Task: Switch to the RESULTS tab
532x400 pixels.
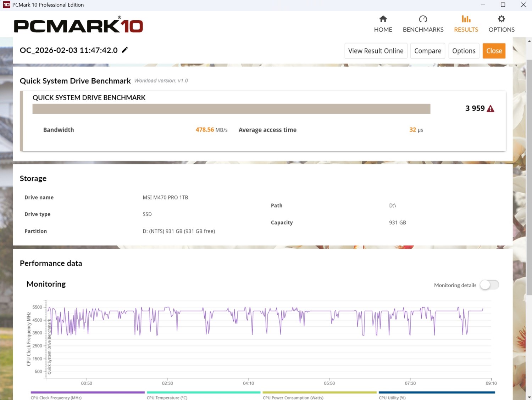Action: point(466,24)
